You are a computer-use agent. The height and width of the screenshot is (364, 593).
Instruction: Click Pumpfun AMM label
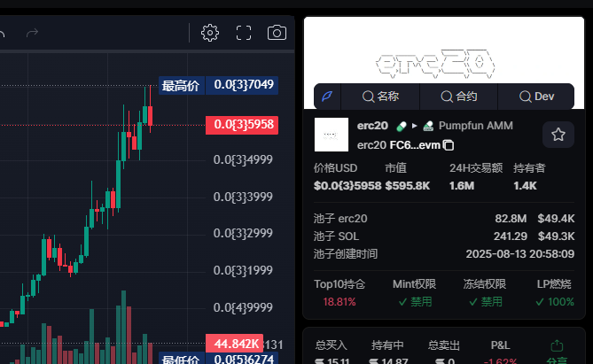pos(475,126)
